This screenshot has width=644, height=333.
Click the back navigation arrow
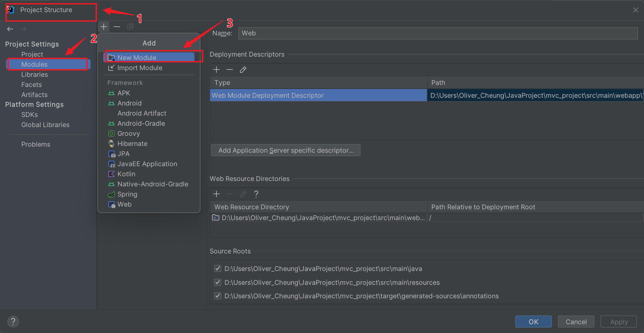pyautogui.click(x=10, y=29)
